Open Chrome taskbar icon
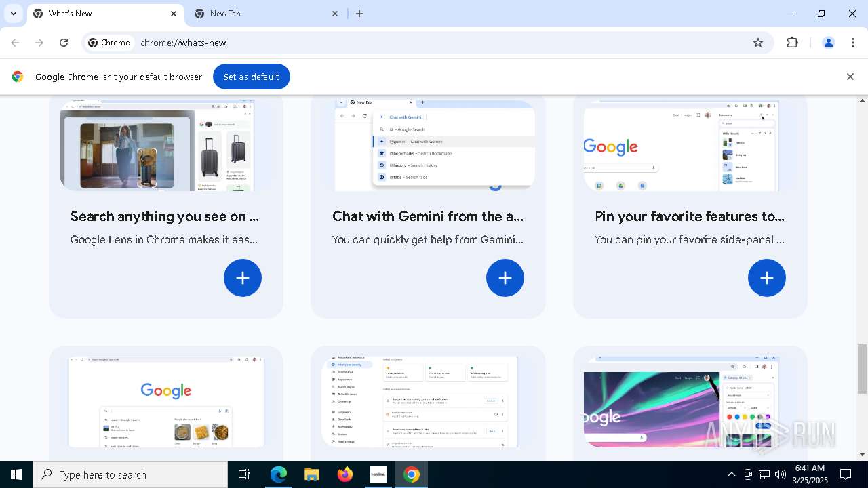Viewport: 868px width, 488px height. [412, 474]
